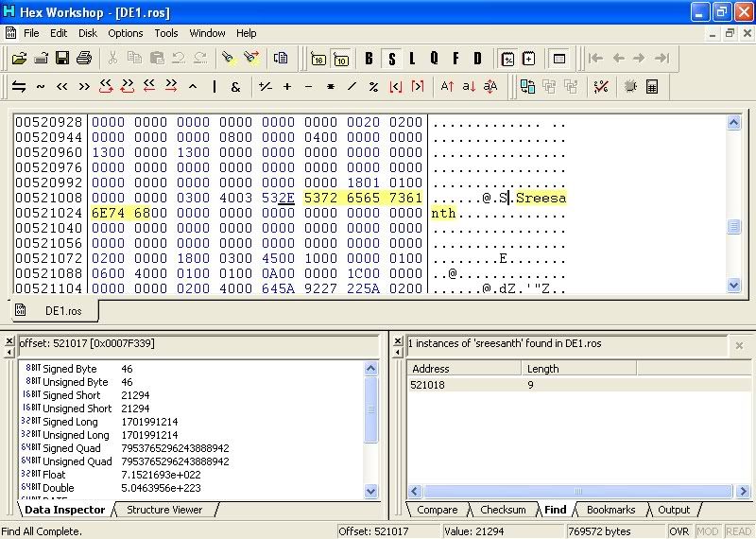Click the change sign plus/minus icon
This screenshot has height=539, width=756.
tap(266, 87)
